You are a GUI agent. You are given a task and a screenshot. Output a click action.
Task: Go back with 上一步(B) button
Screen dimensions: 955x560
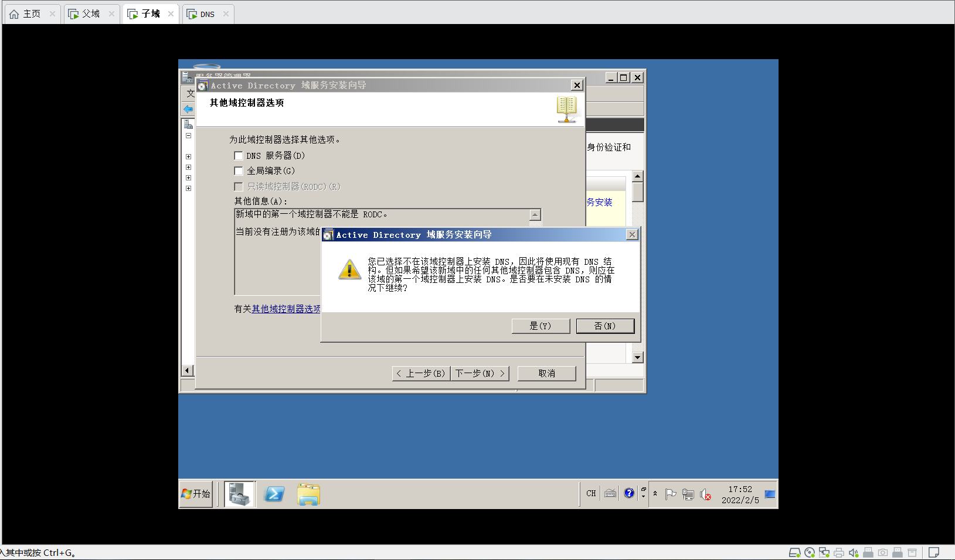(421, 374)
